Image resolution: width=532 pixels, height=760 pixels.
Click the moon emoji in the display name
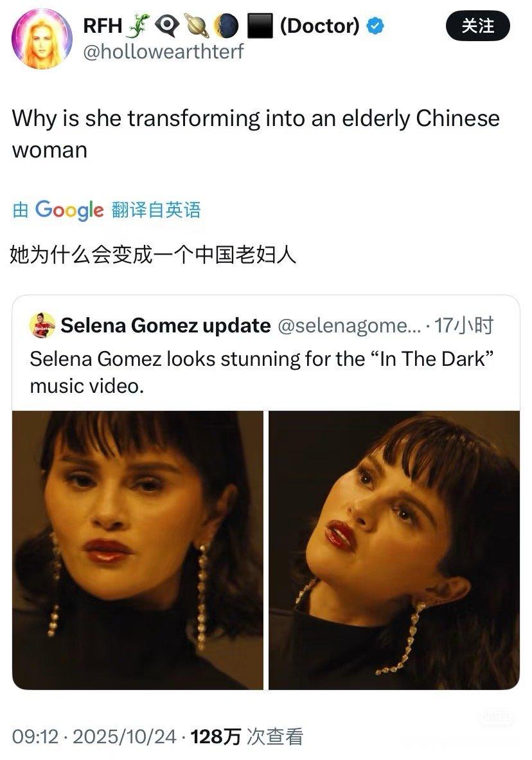[226, 26]
